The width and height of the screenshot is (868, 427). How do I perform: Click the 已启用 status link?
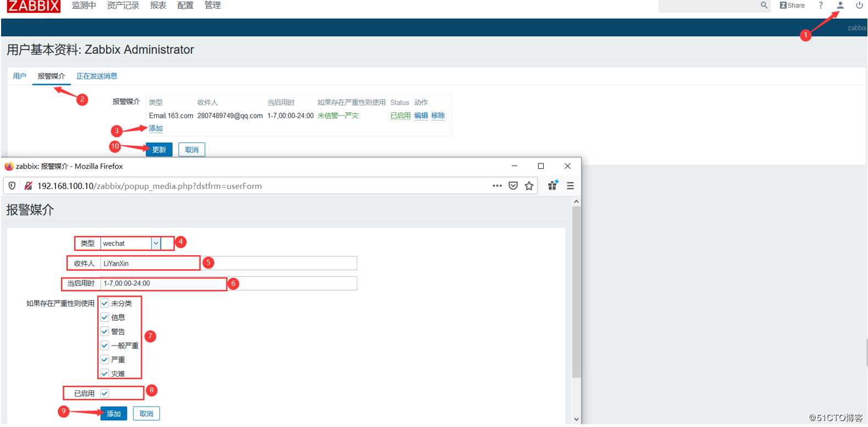(400, 116)
